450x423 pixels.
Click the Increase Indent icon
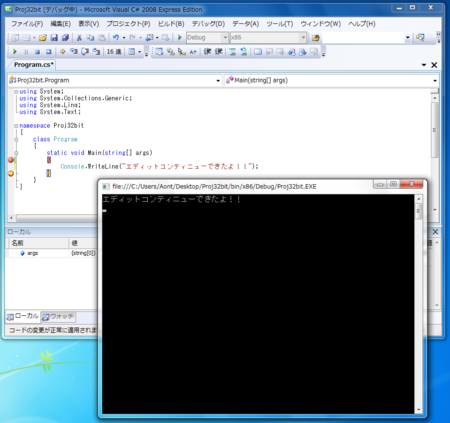219,52
